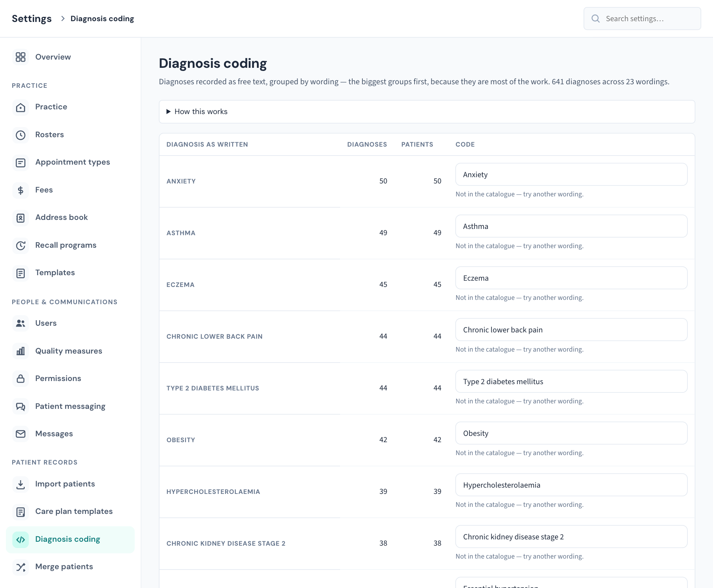Image resolution: width=713 pixels, height=588 pixels.
Task: Click the Practice house icon
Action: (x=20, y=107)
